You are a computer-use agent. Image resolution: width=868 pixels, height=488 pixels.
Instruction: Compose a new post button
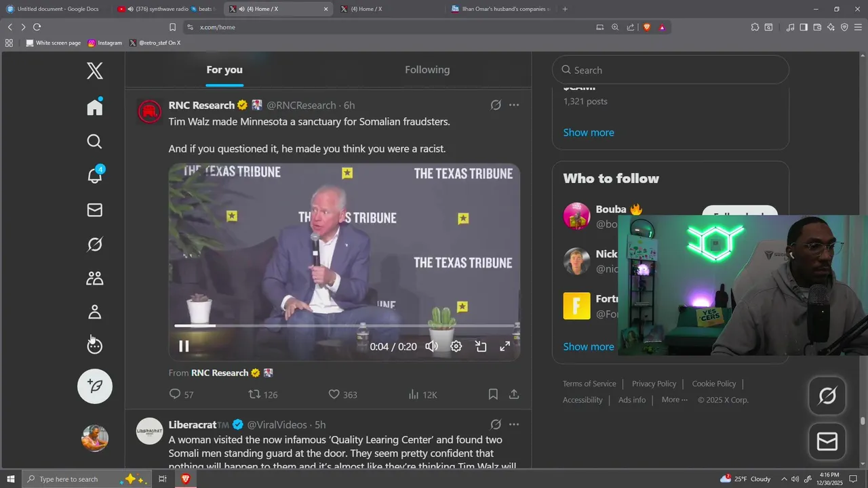(95, 386)
